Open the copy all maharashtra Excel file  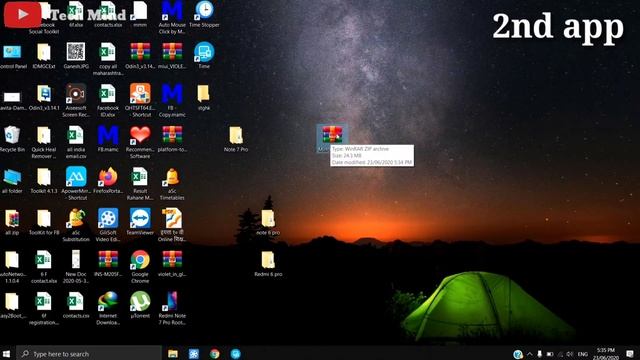[x=108, y=59]
